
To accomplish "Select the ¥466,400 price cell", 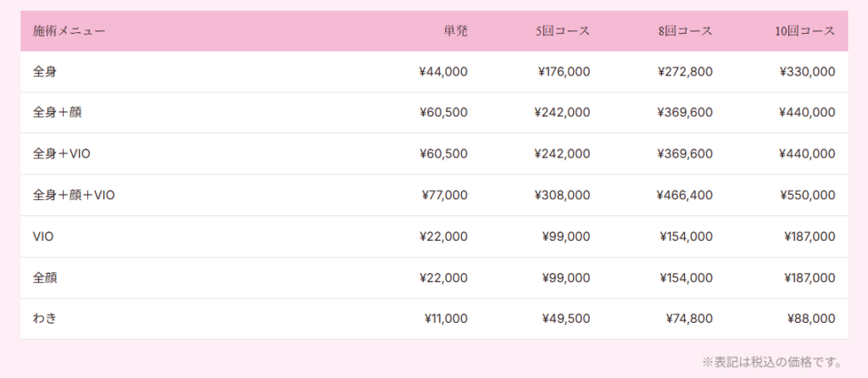I will click(685, 195).
